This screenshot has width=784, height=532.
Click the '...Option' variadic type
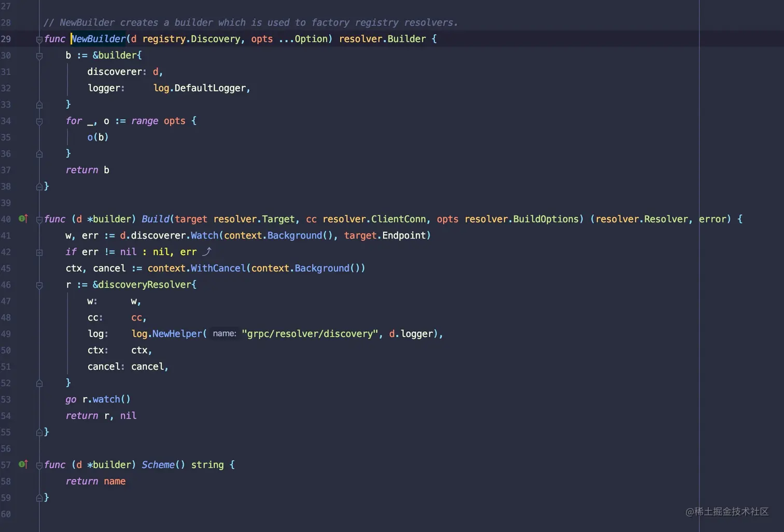pos(303,39)
